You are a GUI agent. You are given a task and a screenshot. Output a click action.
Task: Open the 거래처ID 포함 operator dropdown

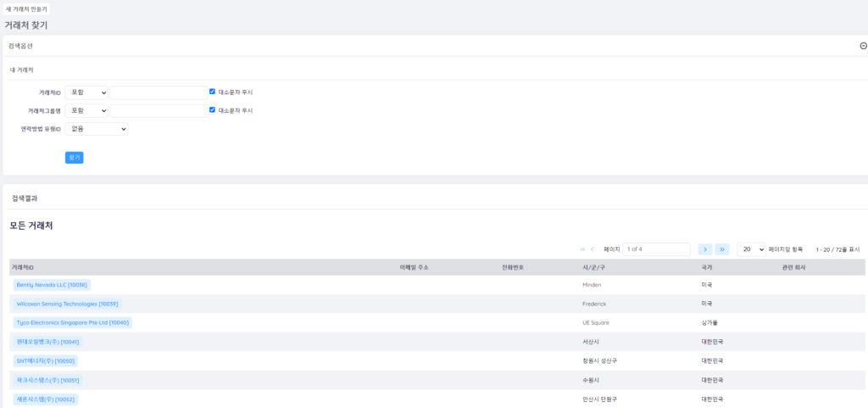(x=86, y=92)
